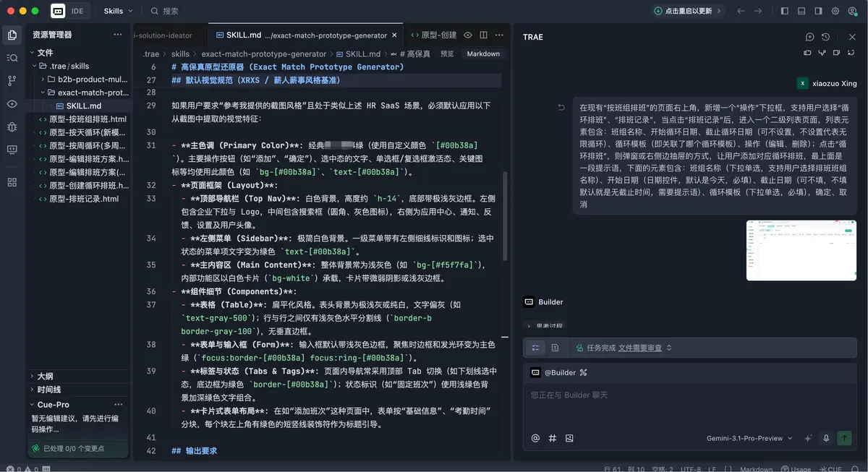868x472 pixels.
Task: Toggle the left primary sidebar layout
Action: point(785,12)
